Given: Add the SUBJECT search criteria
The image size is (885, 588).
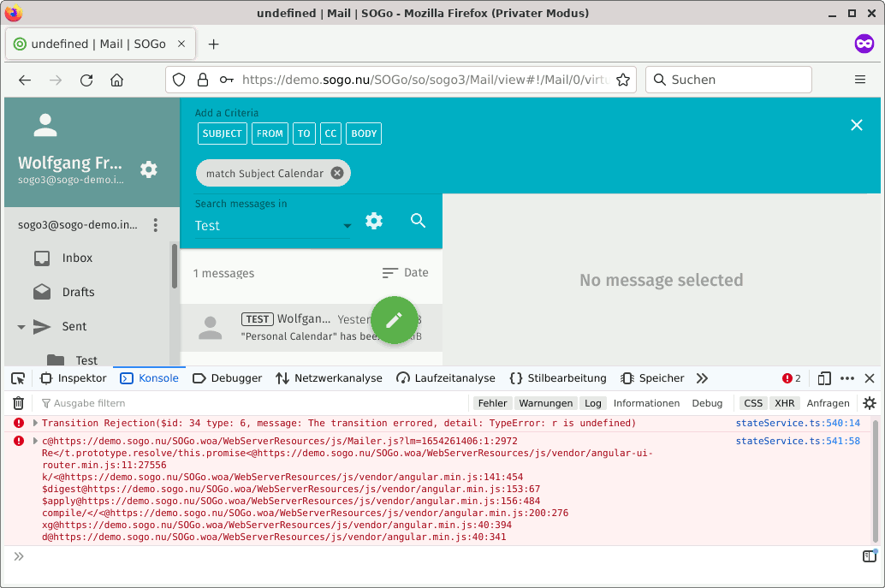Looking at the screenshot, I should click(223, 134).
